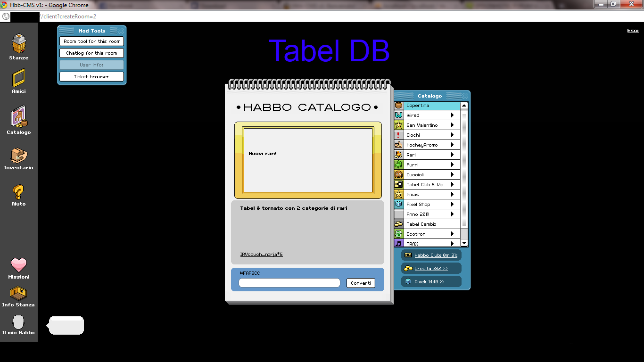Click the Pixel balance cube icon
644x362 pixels.
(408, 281)
